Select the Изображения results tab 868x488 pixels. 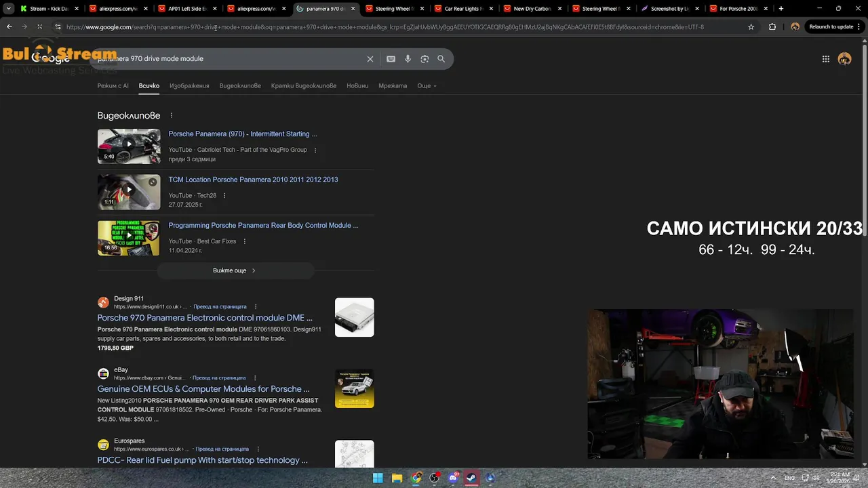coord(189,86)
